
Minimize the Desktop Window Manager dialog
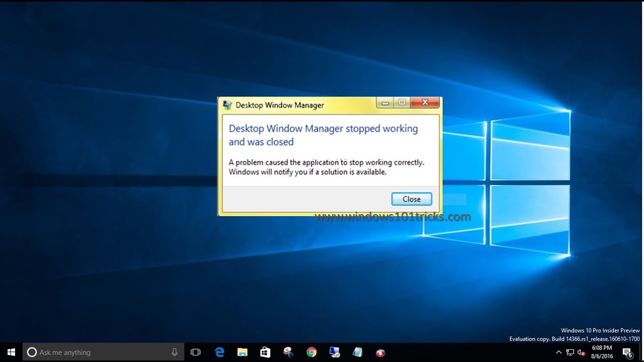385,103
